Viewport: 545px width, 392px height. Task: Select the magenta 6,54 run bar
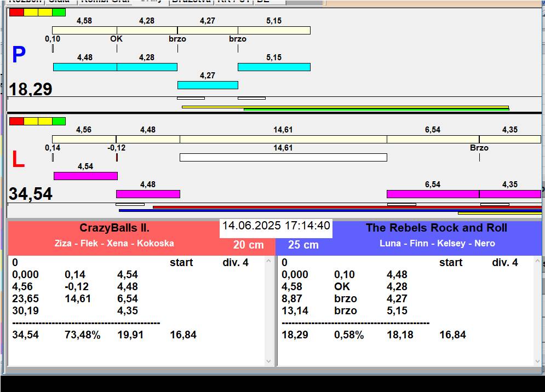tap(433, 194)
